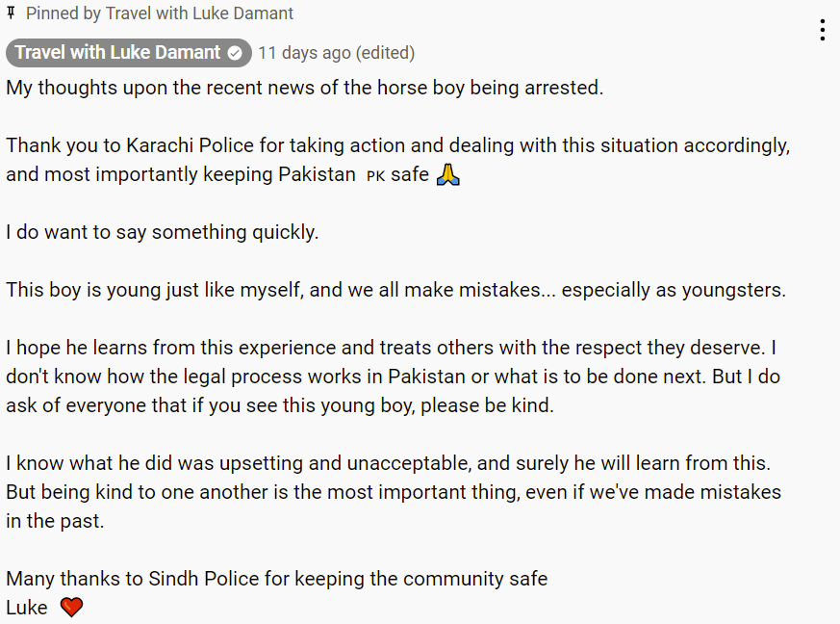
Task: Click the Thank you to Karachi Police line
Action: (x=398, y=145)
